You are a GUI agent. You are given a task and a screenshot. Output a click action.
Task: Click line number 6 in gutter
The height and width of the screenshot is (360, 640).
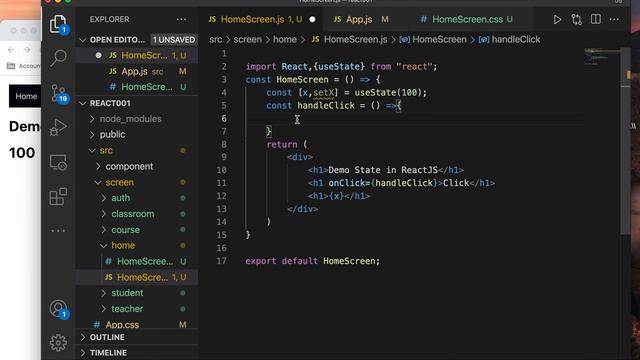click(x=224, y=118)
